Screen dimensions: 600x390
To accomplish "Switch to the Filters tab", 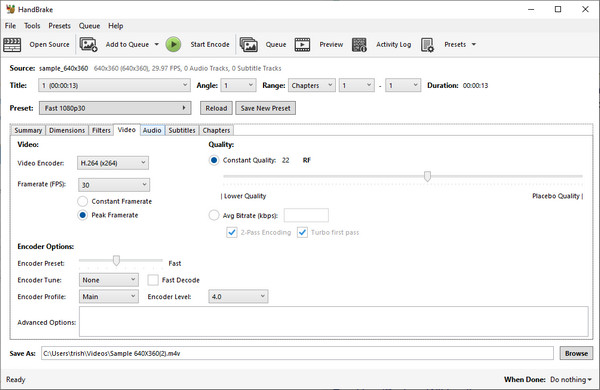I will click(101, 130).
